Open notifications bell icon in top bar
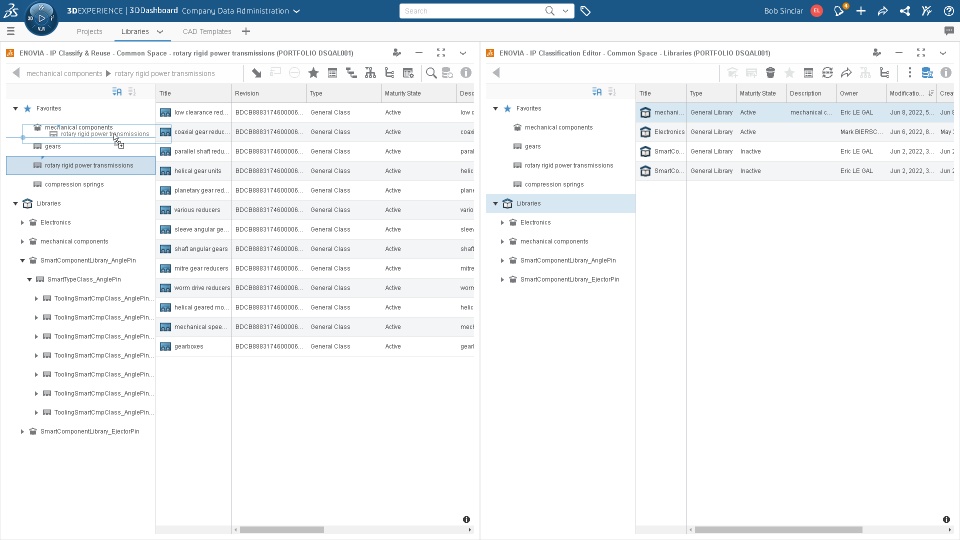This screenshot has height=540, width=960. [x=839, y=10]
